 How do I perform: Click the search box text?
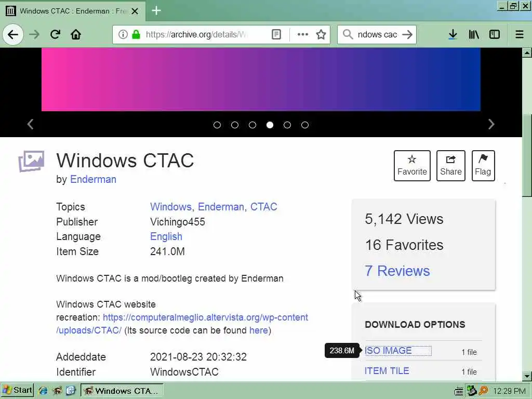(x=377, y=34)
